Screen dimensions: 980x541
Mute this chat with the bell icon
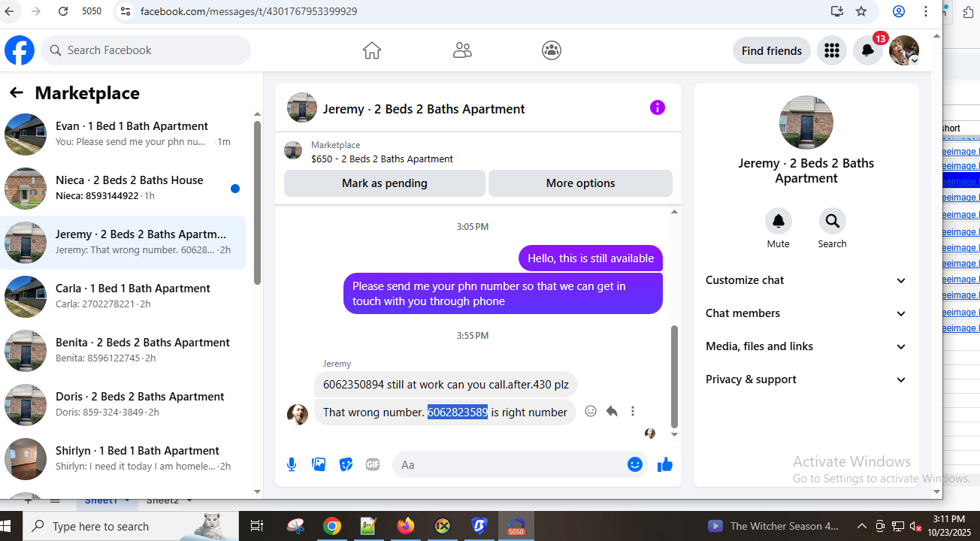click(x=779, y=222)
